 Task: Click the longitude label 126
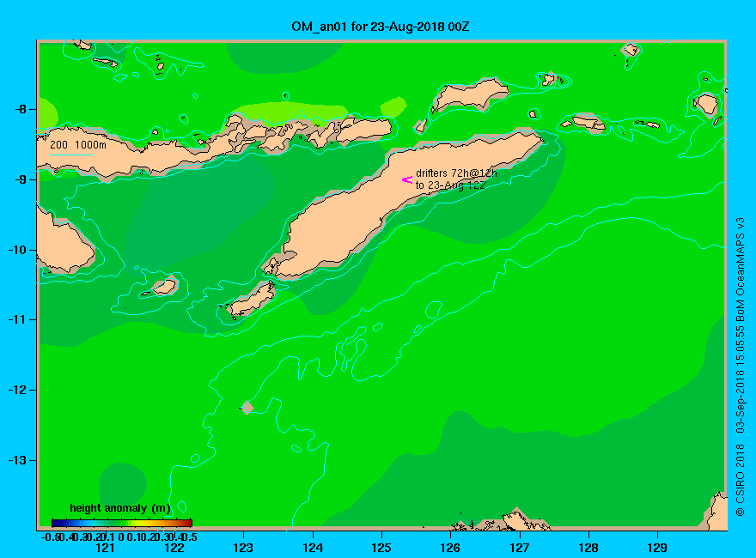click(450, 548)
